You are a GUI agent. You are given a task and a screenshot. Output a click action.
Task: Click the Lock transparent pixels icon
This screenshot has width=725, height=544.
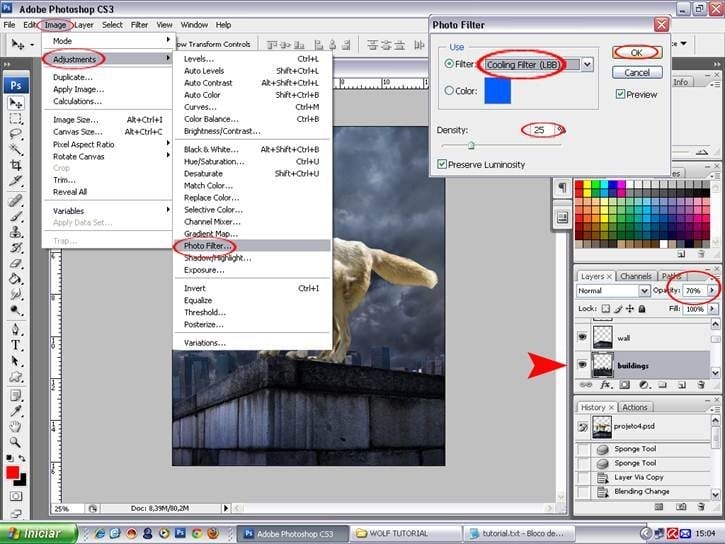click(605, 309)
